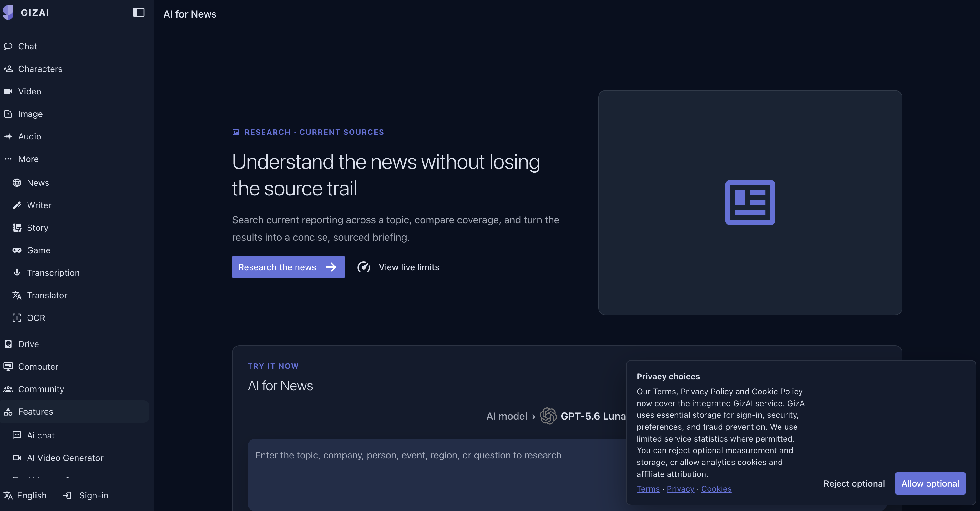
Task: Select the Video camera icon
Action: [x=8, y=91]
